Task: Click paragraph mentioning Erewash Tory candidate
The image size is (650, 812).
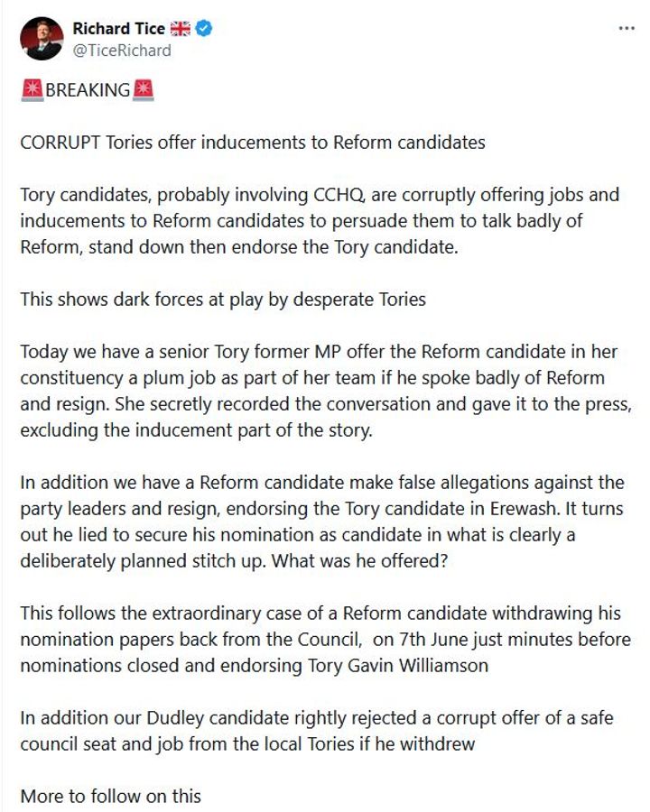Action: tap(322, 522)
